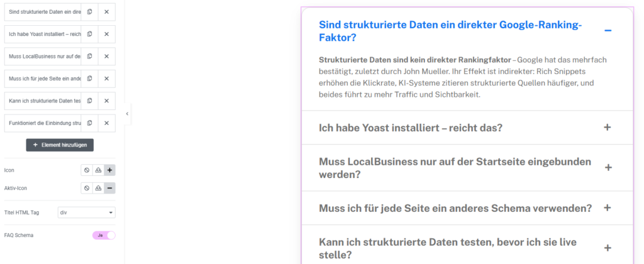The height and width of the screenshot is (264, 644).
Task: Delete the 'Ich habe Yoast installiert' item
Action: click(107, 34)
